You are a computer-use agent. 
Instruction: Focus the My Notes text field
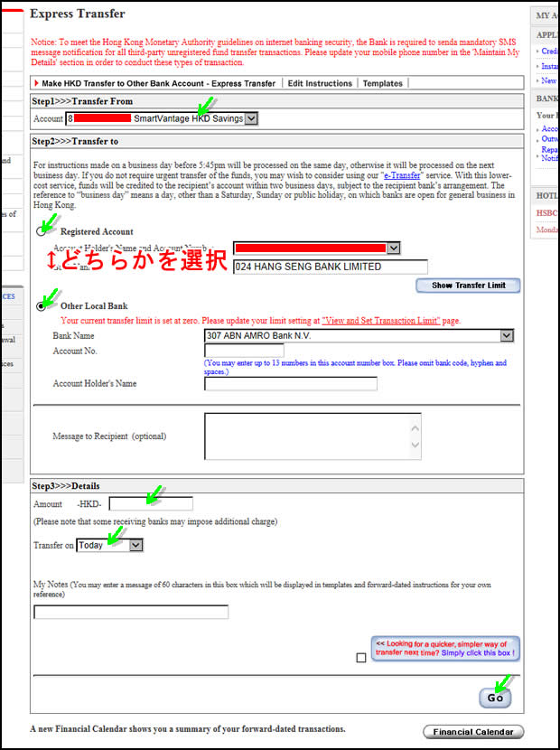pos(131,612)
